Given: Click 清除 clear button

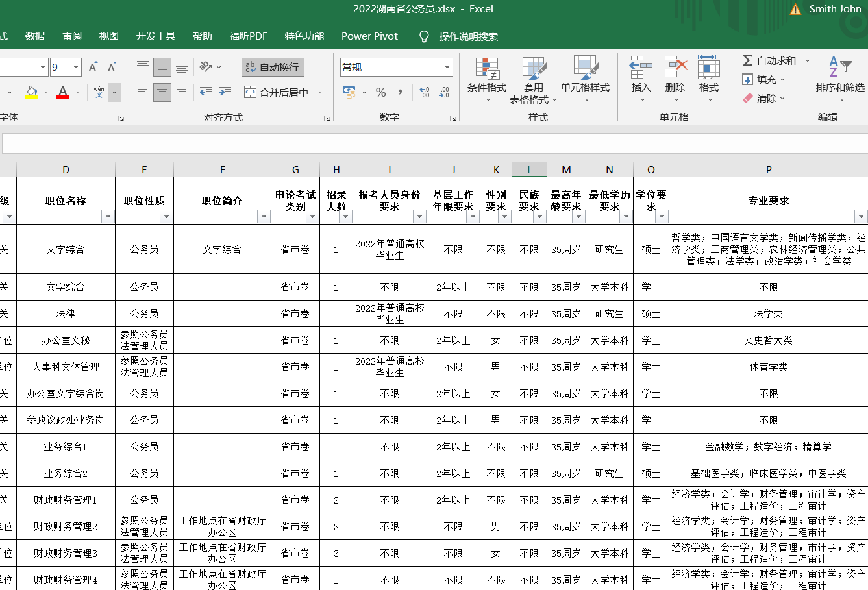Looking at the screenshot, I should click(x=764, y=98).
